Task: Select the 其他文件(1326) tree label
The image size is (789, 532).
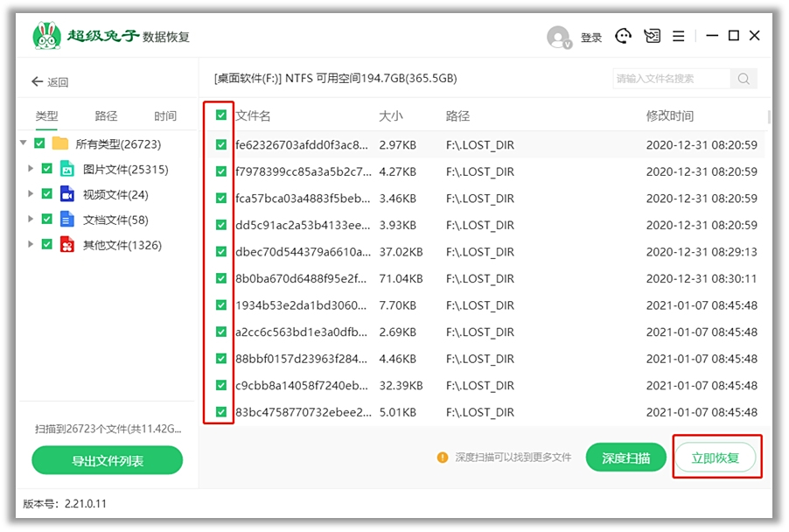Action: click(122, 245)
